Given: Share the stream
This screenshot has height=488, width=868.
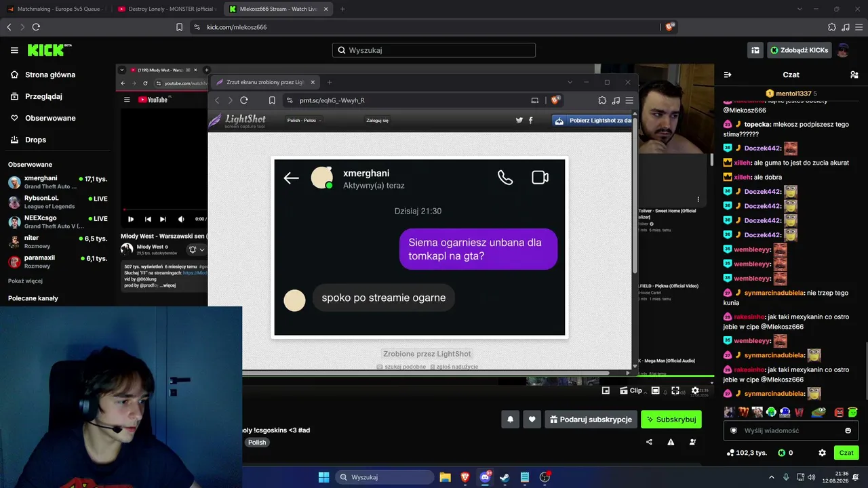Looking at the screenshot, I should (649, 442).
